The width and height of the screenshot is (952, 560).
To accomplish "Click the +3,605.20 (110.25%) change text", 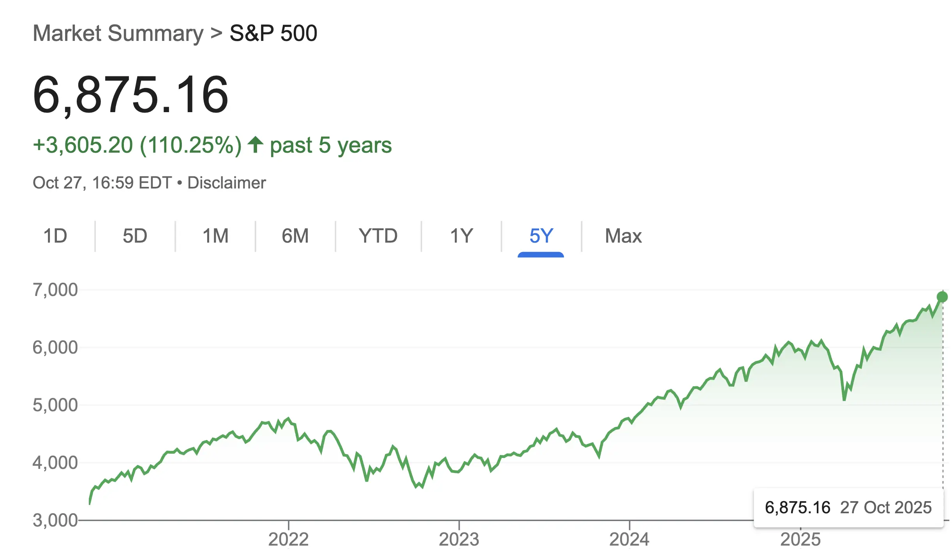I will pyautogui.click(x=137, y=145).
